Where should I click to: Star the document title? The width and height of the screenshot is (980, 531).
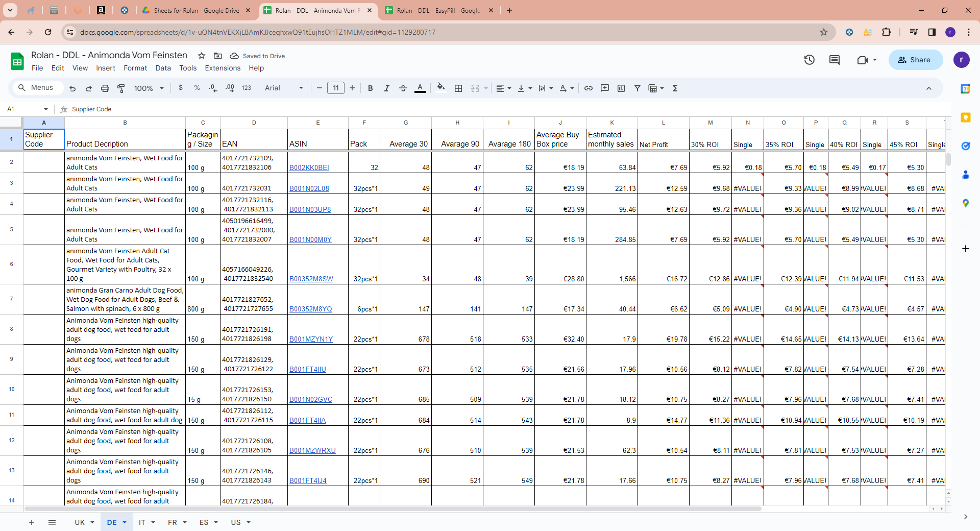click(202, 56)
